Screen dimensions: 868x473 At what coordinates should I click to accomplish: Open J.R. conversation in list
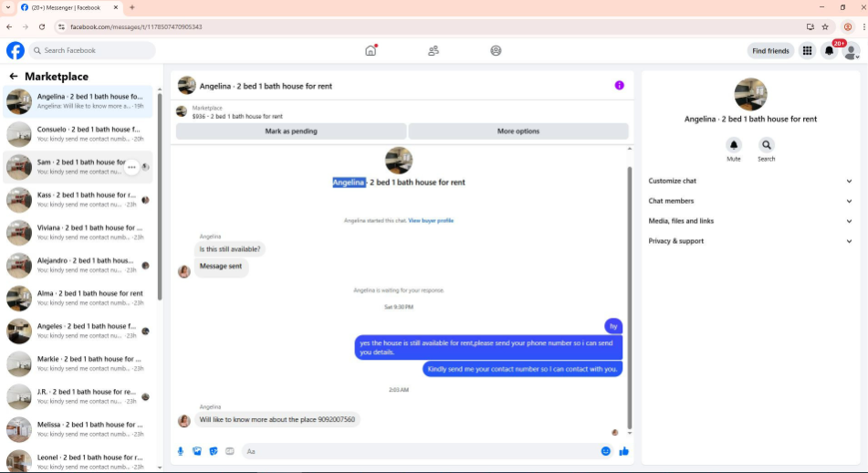(x=78, y=396)
